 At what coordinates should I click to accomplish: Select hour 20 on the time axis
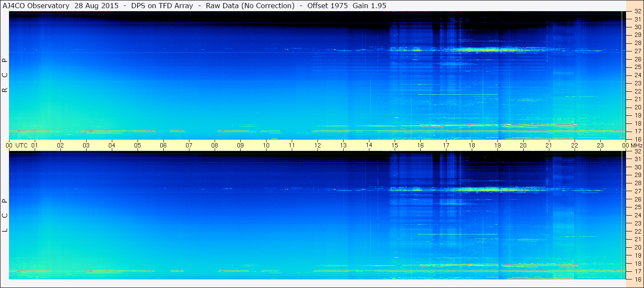523,145
